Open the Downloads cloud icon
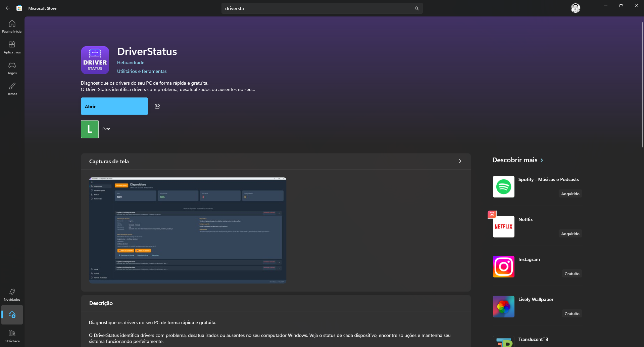 coord(12,315)
